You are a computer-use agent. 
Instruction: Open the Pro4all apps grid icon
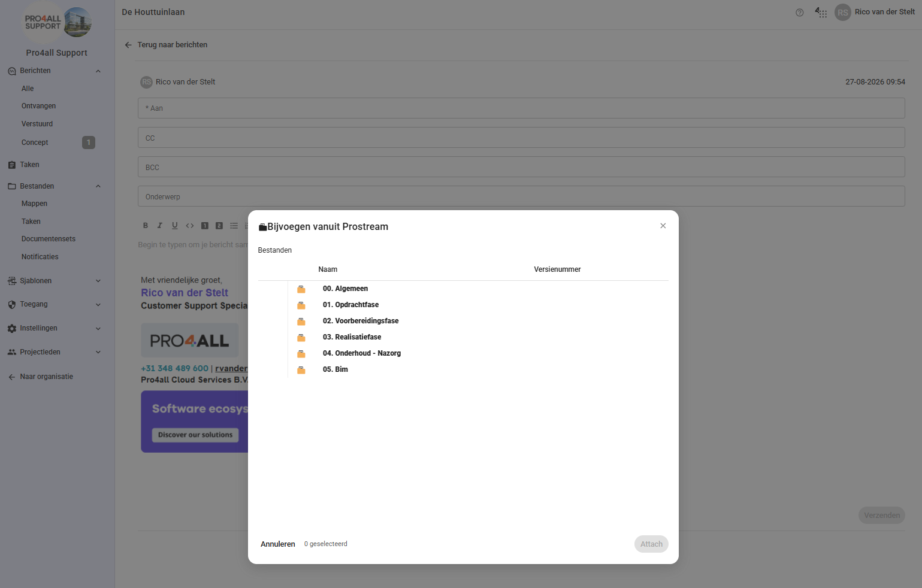click(821, 13)
